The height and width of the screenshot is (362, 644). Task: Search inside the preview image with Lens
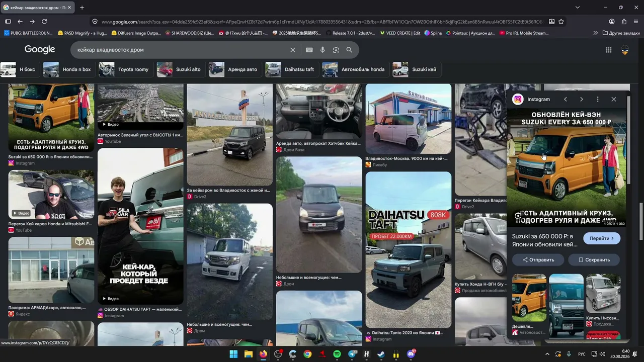coord(518,216)
